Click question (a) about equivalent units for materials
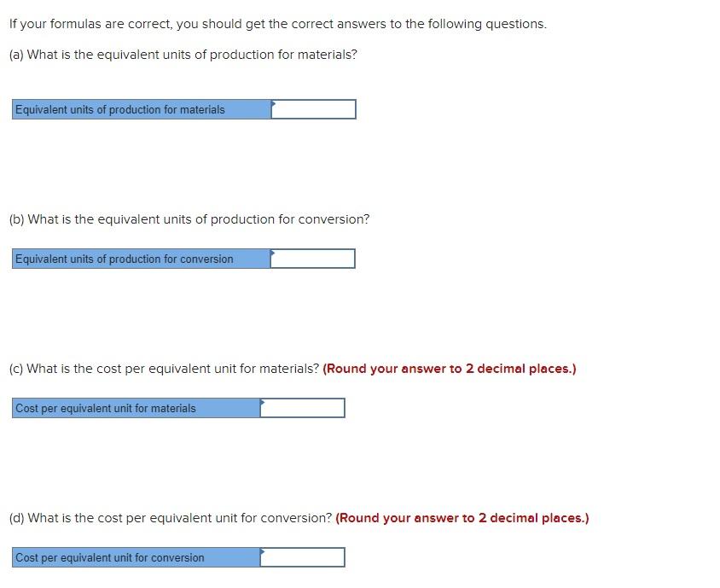Image resolution: width=720 pixels, height=588 pixels. click(183, 54)
